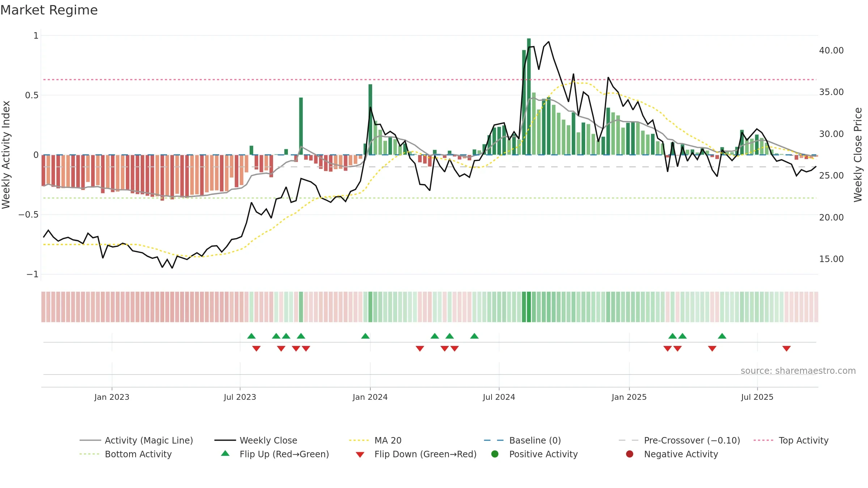Viewport: 868px width, 488px height.
Task: Click the source: sharemaestro.com text
Action: point(798,371)
